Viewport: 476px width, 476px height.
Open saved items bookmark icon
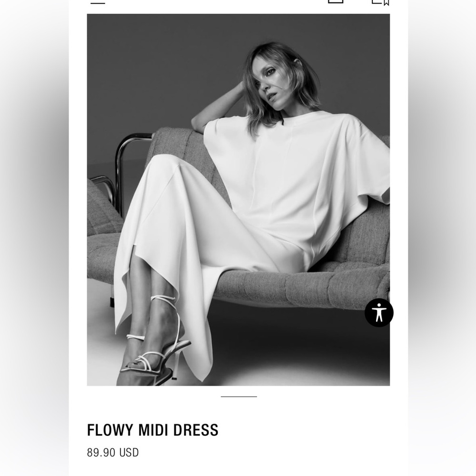point(381,2)
